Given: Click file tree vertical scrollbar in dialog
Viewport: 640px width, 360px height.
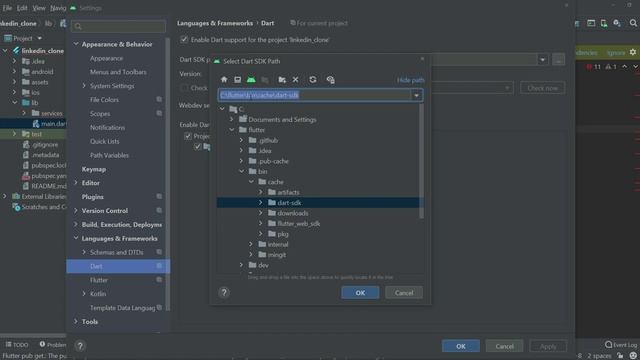Looking at the screenshot, I should tap(421, 161).
